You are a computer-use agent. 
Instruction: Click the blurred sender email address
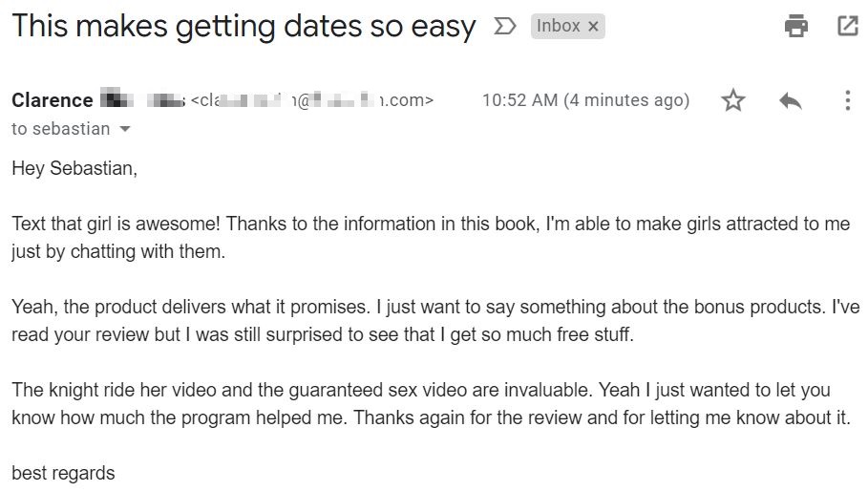click(311, 100)
